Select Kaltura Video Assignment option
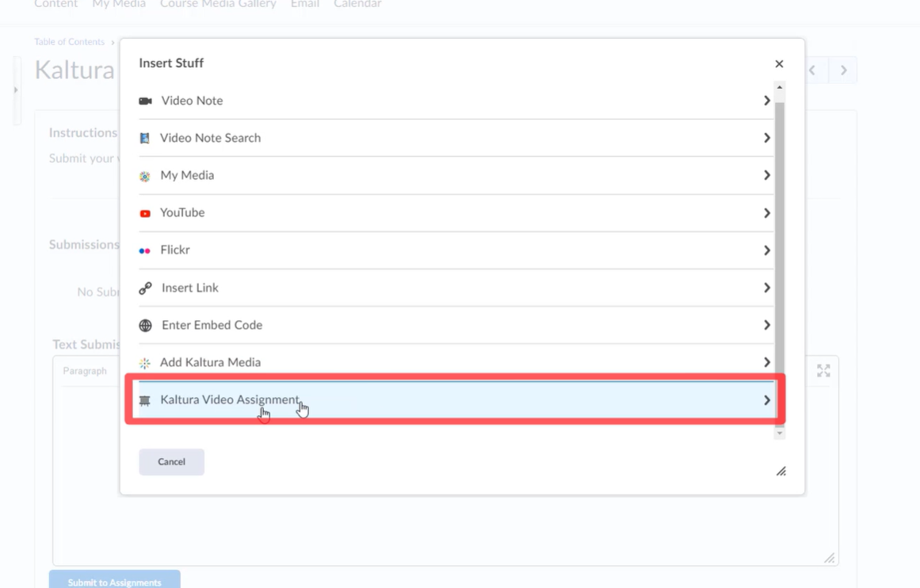The image size is (920, 588). coord(456,400)
